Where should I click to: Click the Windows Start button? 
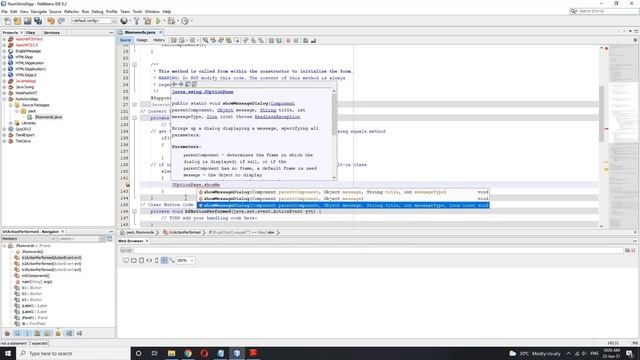(8, 353)
